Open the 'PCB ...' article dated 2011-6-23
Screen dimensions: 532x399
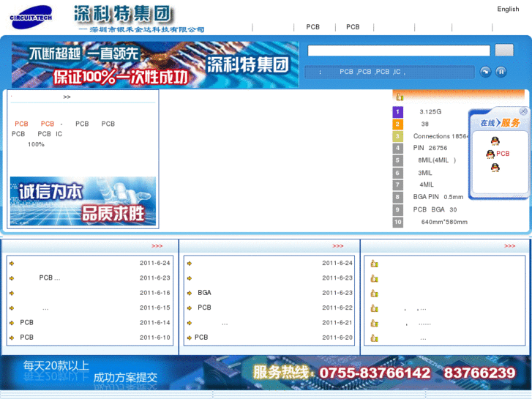tap(50, 277)
